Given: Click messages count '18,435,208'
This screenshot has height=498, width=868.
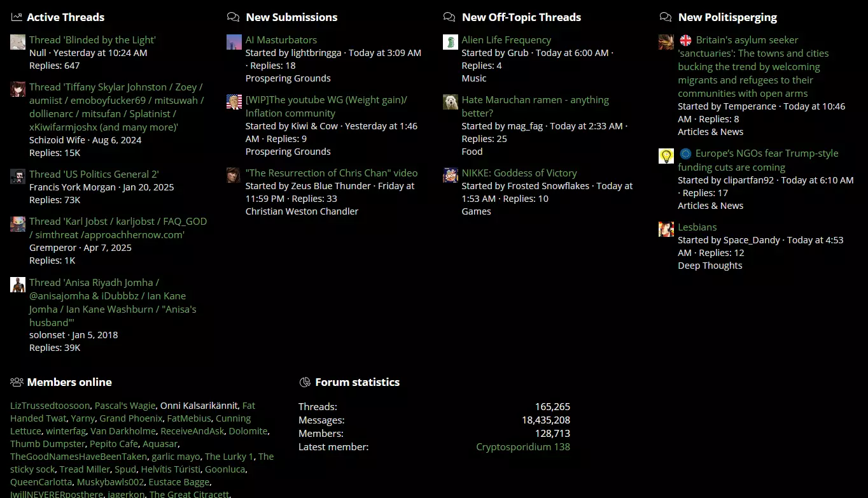Looking at the screenshot, I should 546,420.
